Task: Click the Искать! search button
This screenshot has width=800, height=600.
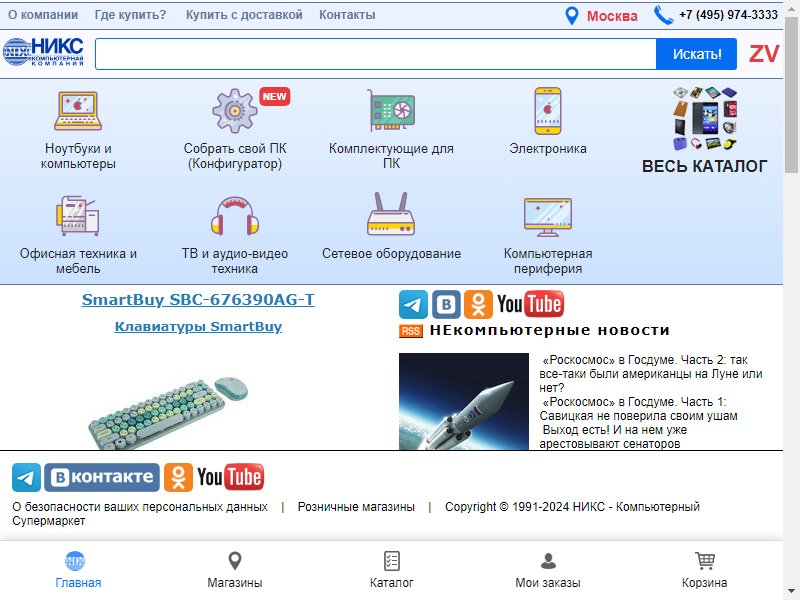Action: pos(696,54)
